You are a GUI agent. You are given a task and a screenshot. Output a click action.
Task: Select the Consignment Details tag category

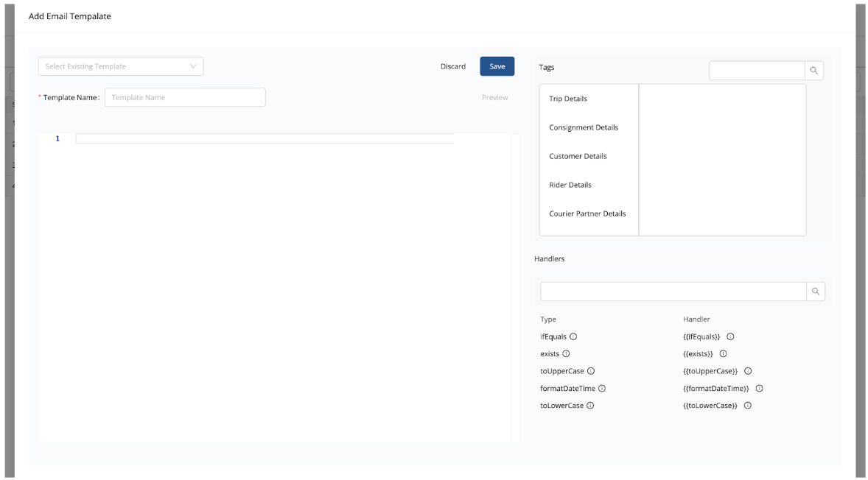[x=584, y=127]
